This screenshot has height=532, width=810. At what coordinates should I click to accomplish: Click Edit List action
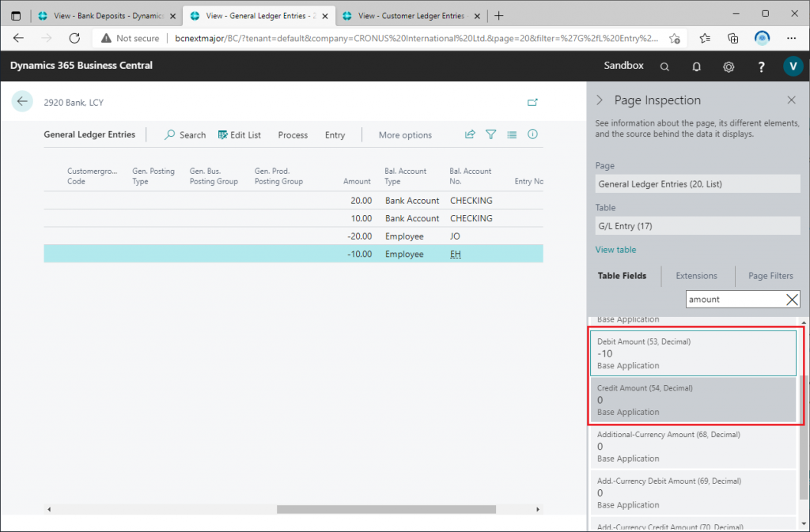(x=239, y=134)
